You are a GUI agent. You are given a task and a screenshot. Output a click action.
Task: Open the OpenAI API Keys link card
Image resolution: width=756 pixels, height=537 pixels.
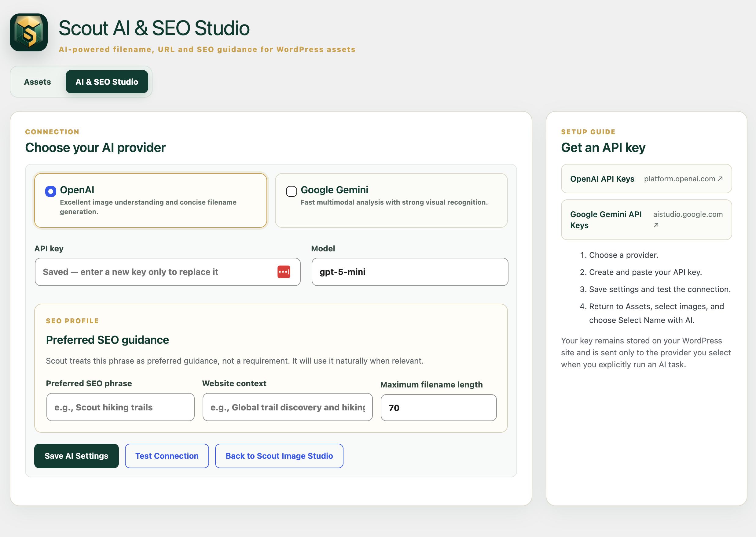[x=646, y=179]
